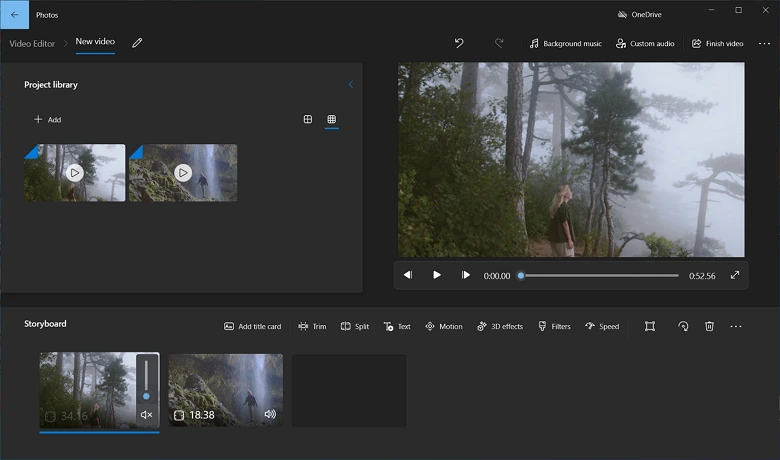
Task: Click the preview seek bar
Action: tap(599, 276)
